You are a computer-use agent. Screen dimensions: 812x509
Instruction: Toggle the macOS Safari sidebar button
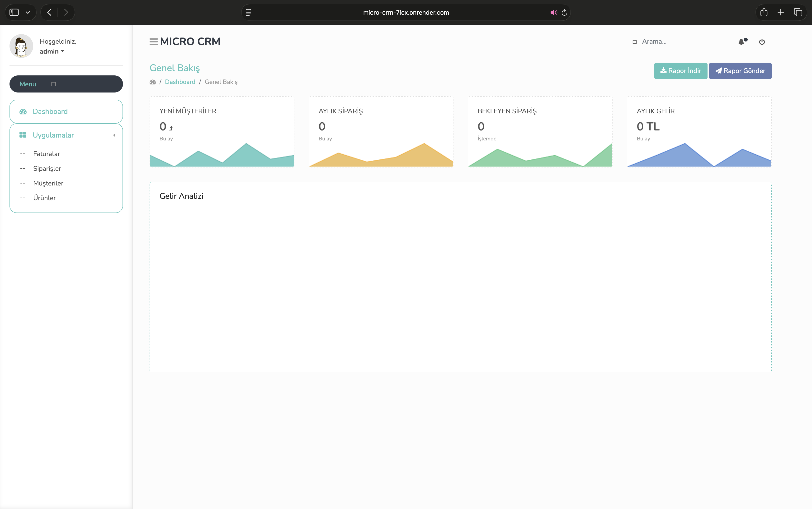coord(14,12)
